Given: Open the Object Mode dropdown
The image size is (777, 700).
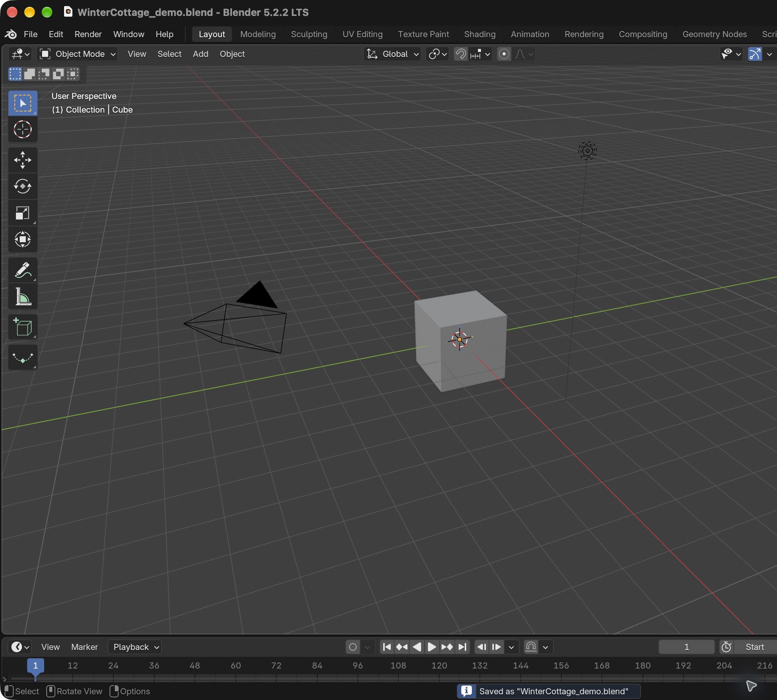Looking at the screenshot, I should (77, 54).
